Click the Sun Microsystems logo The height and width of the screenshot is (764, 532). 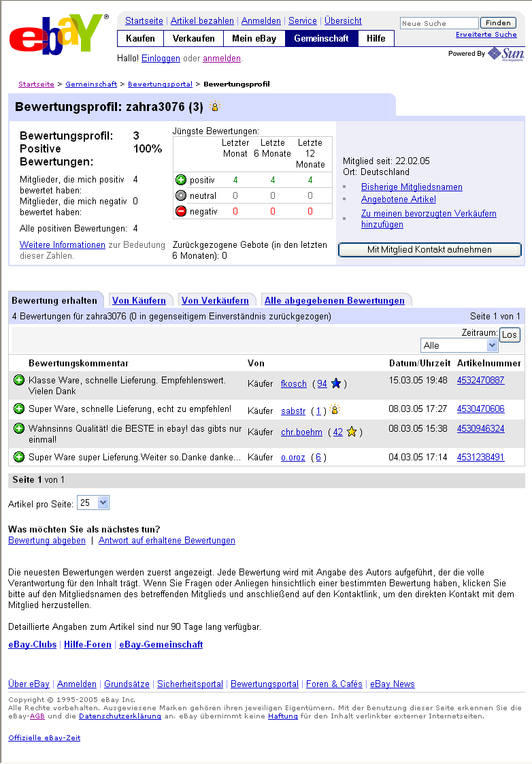506,54
